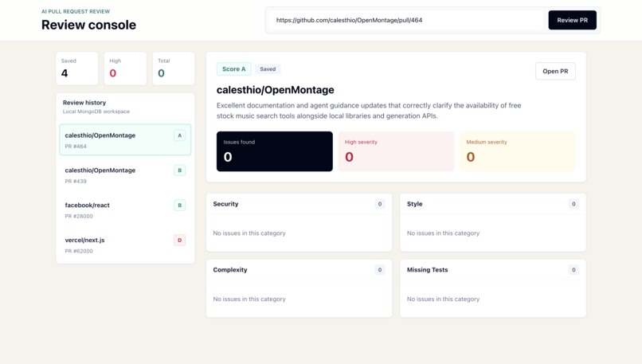Click the Missing Tests issue count badge
The image size is (642, 364).
(573, 270)
